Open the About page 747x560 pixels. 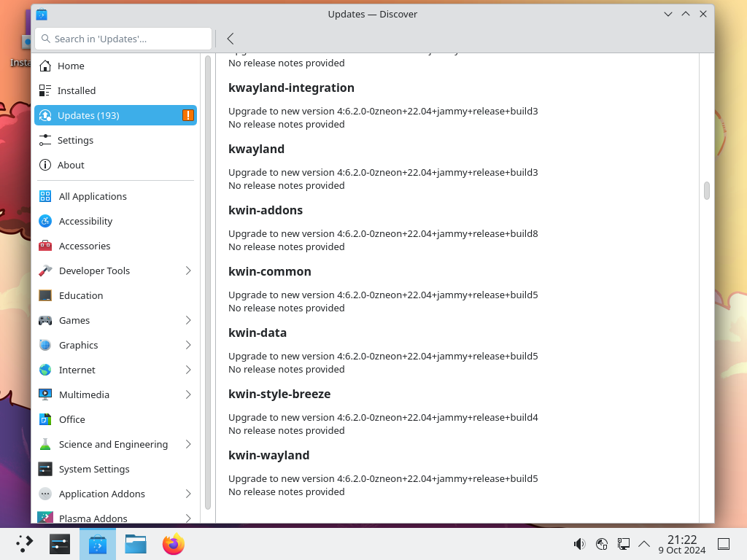115,165
